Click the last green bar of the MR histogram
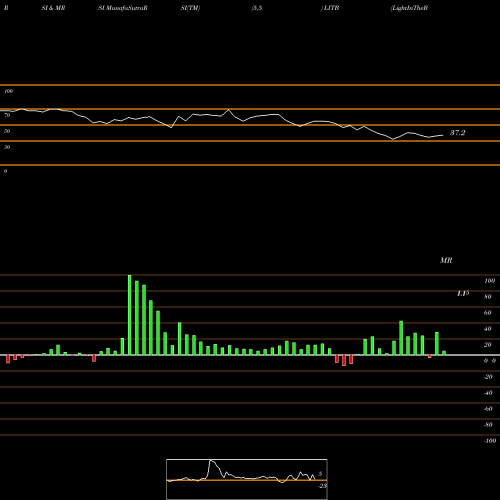Image resolution: width=500 pixels, height=500 pixels. [x=444, y=353]
